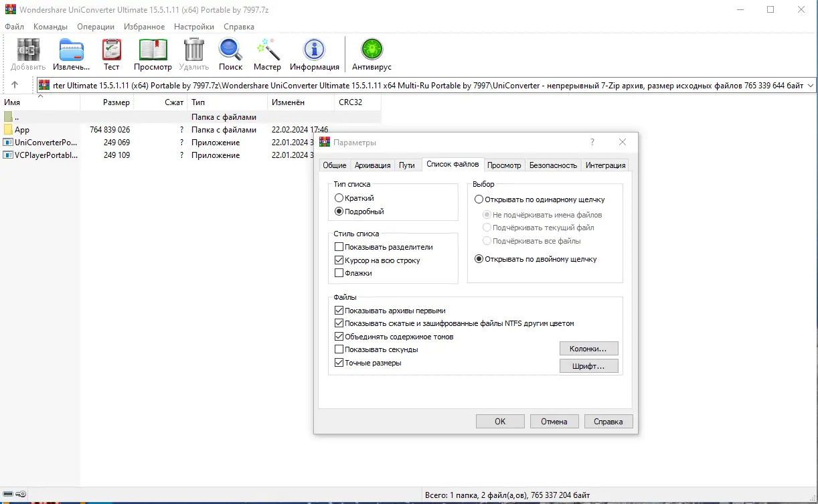Click the question mark help button in Параметры
The image size is (818, 504).
592,142
